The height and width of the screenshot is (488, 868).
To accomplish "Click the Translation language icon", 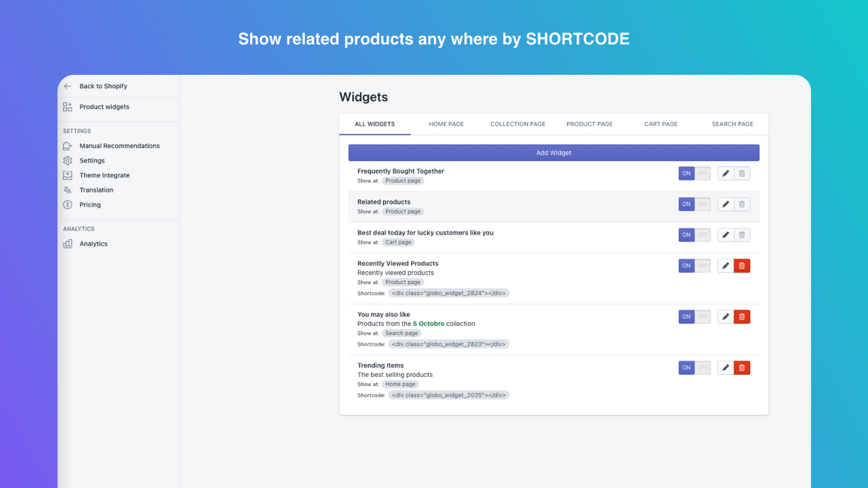I will (x=68, y=190).
